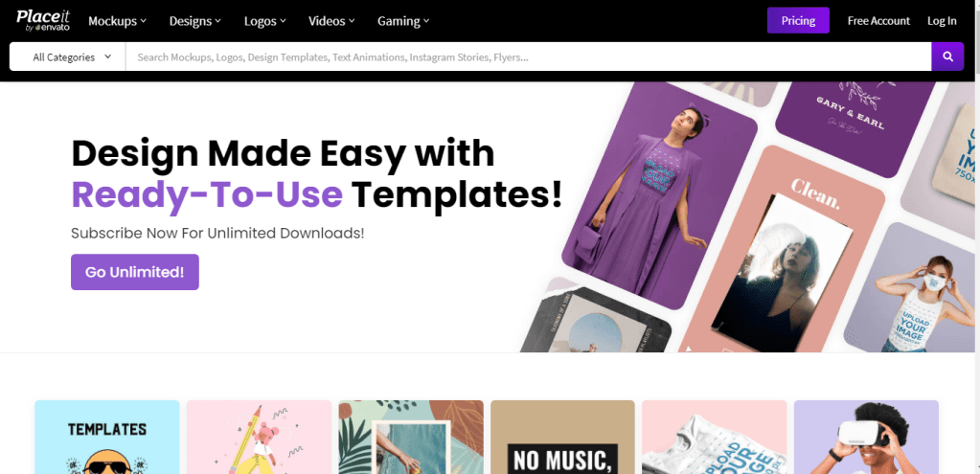Expand the Videos menu
Screen dimensions: 980x474
331,21
